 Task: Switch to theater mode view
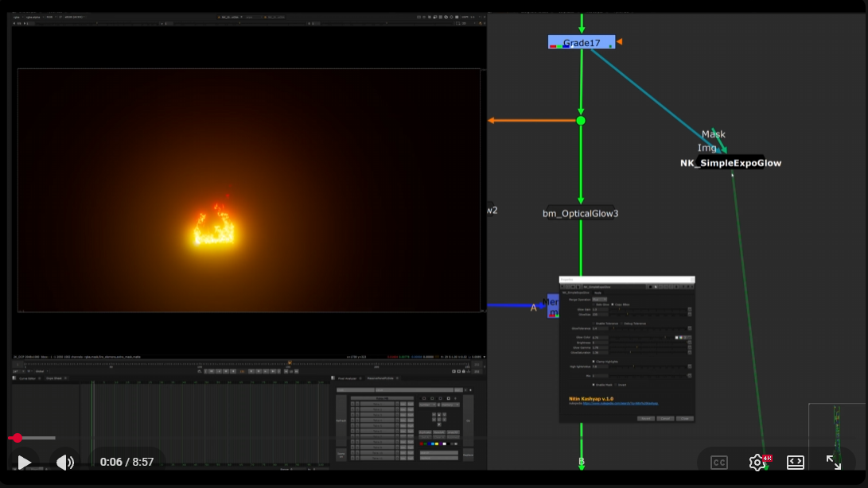pos(796,462)
